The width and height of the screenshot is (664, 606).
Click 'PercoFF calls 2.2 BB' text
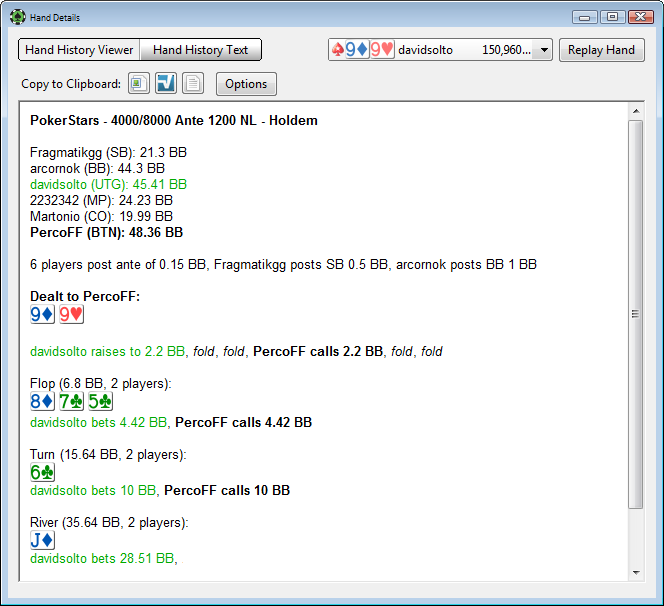[318, 351]
